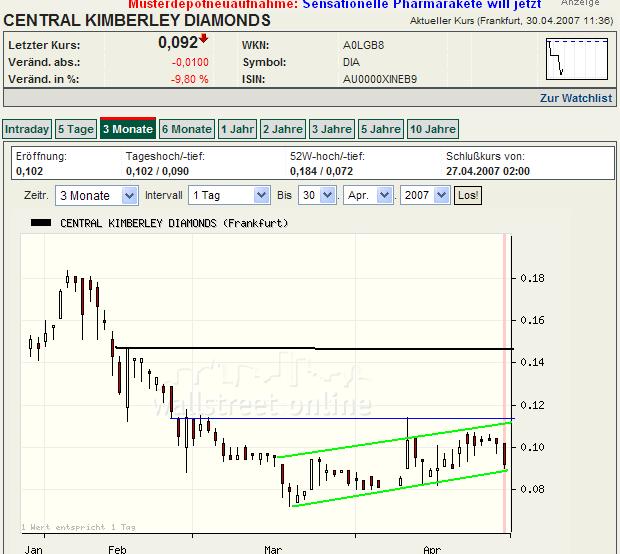Viewport: 620px width, 554px height.
Task: Expand the day '30' dropdown
Action: (316, 195)
